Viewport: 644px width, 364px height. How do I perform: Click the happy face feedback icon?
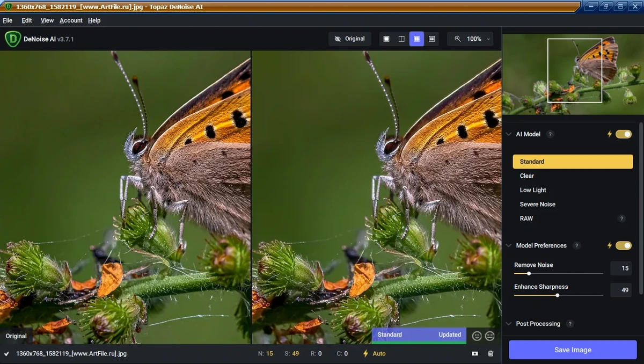coord(477,336)
